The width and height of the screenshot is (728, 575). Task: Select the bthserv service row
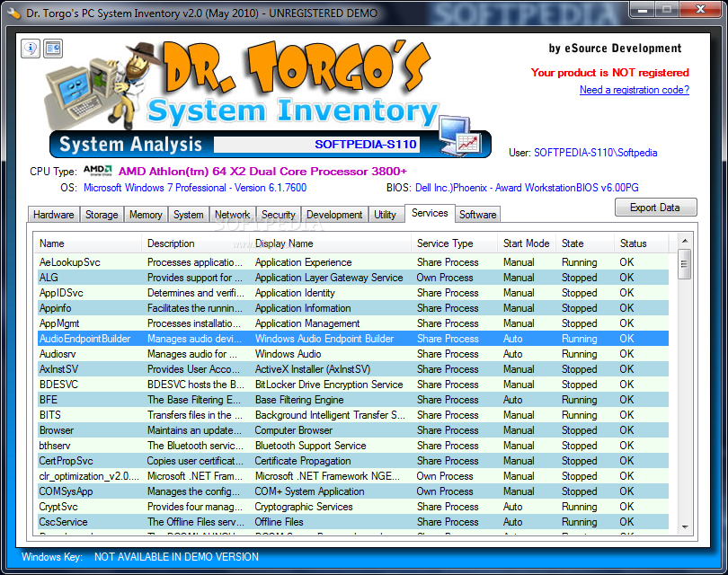coord(353,446)
